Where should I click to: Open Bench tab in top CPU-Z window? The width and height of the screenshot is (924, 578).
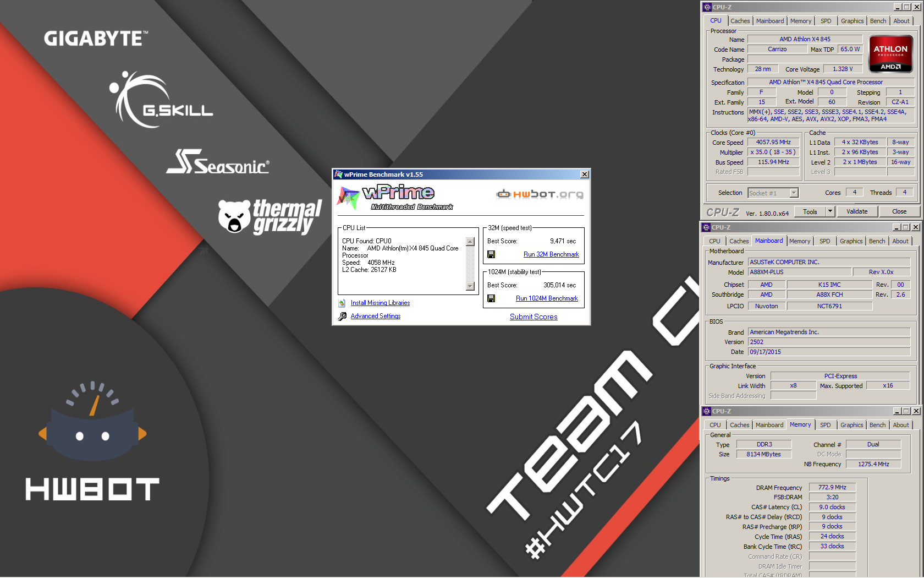coord(878,21)
